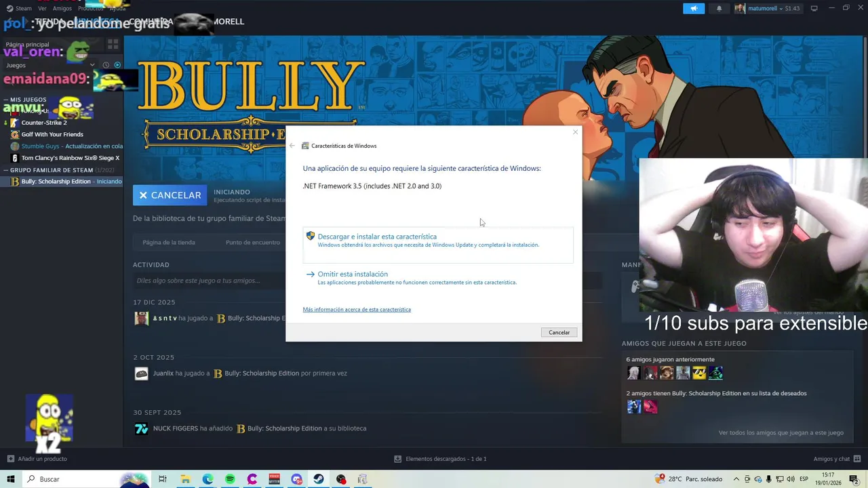The image size is (868, 488).
Task: Open NUCK FIGGERS profile avatar
Action: [142, 428]
